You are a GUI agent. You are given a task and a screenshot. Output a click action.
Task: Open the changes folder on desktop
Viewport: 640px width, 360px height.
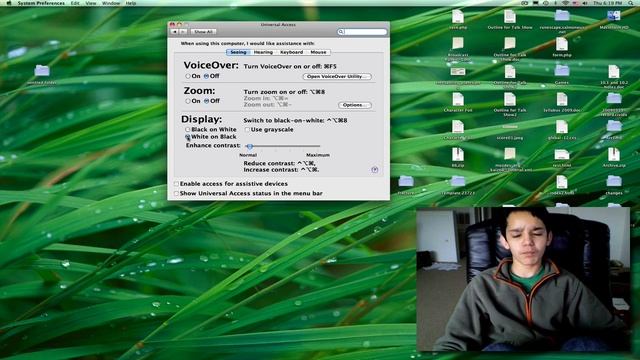(613, 181)
